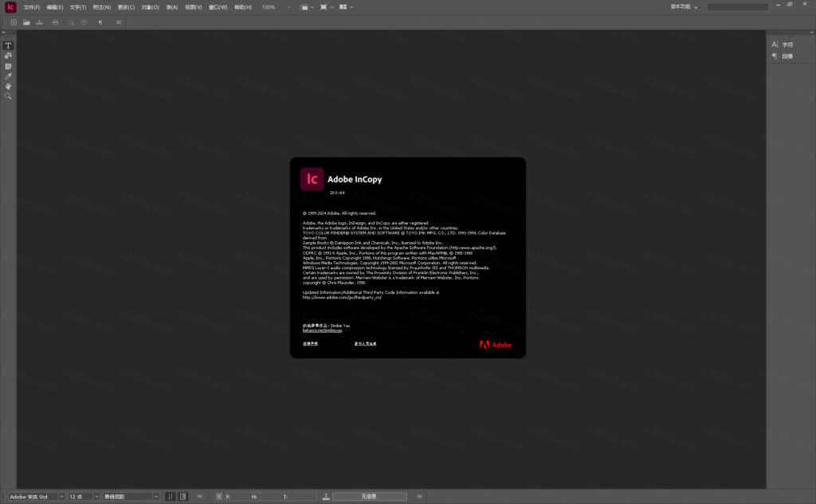Screen dimensions: 816x504
Task: Select the Type tool
Action: (8, 45)
